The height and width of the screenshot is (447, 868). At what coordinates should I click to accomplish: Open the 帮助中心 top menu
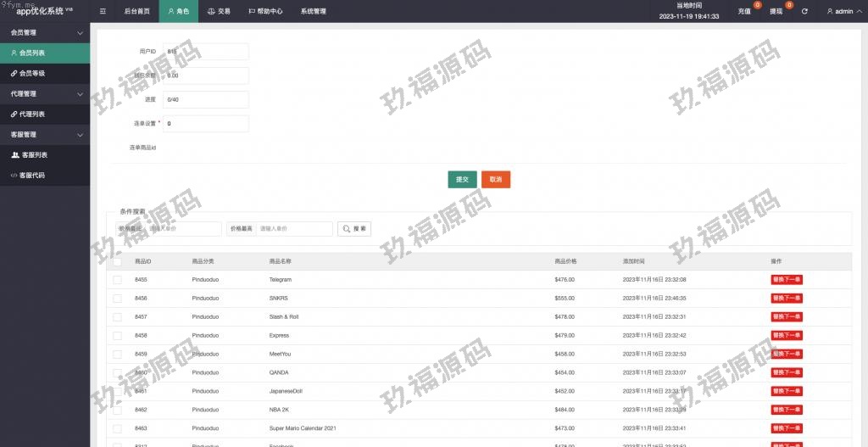(265, 11)
